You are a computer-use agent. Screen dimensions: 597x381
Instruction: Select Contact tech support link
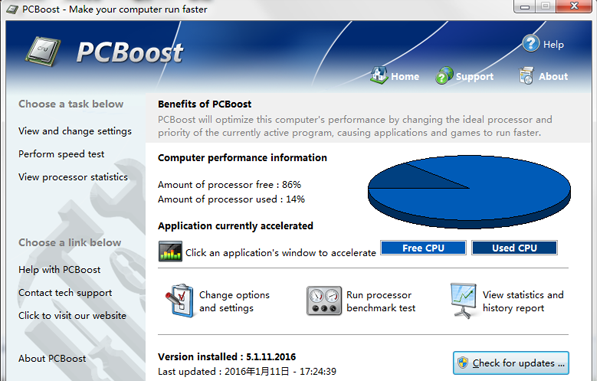(65, 293)
